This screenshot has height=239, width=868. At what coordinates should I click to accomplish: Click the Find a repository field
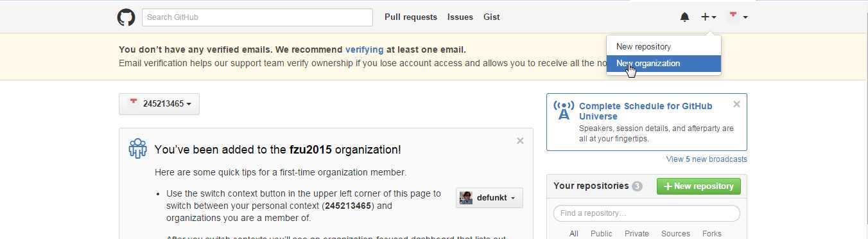pos(647,213)
